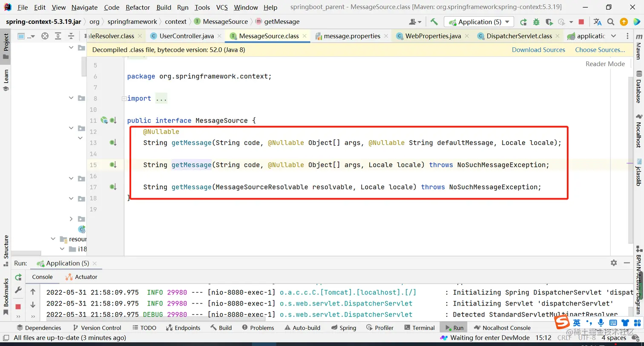Open the user account dropdown
Viewport: 644px width, 346px height.
pos(415,22)
